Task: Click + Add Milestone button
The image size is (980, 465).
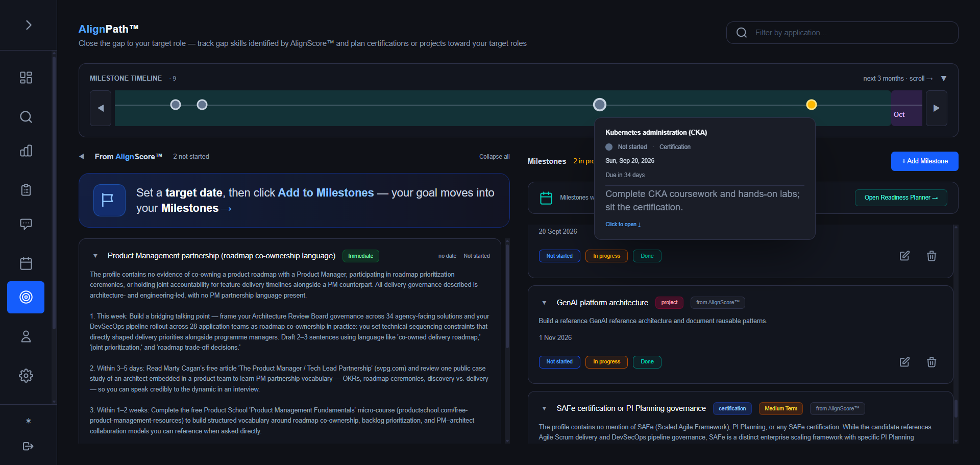Action: pyautogui.click(x=924, y=161)
